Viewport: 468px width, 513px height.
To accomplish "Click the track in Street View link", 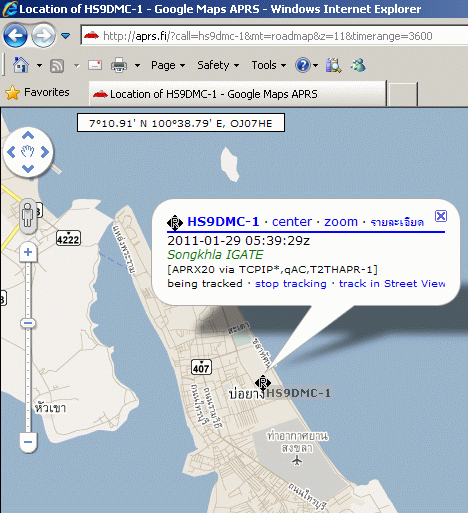I will 392,284.
